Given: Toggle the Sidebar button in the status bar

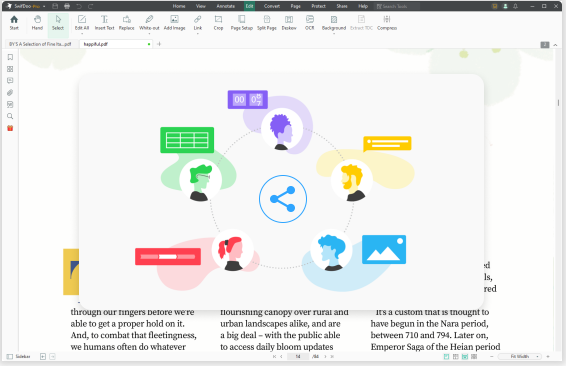Looking at the screenshot, I should (19, 357).
